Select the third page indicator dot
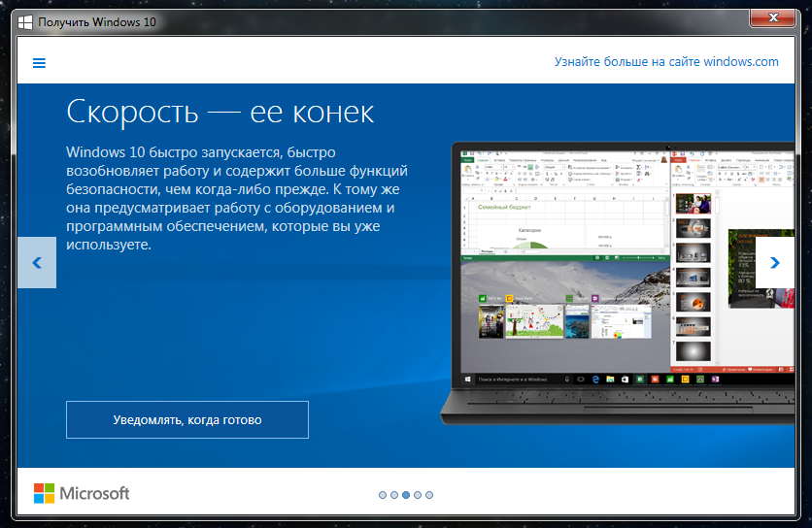812x528 pixels. coord(406,495)
